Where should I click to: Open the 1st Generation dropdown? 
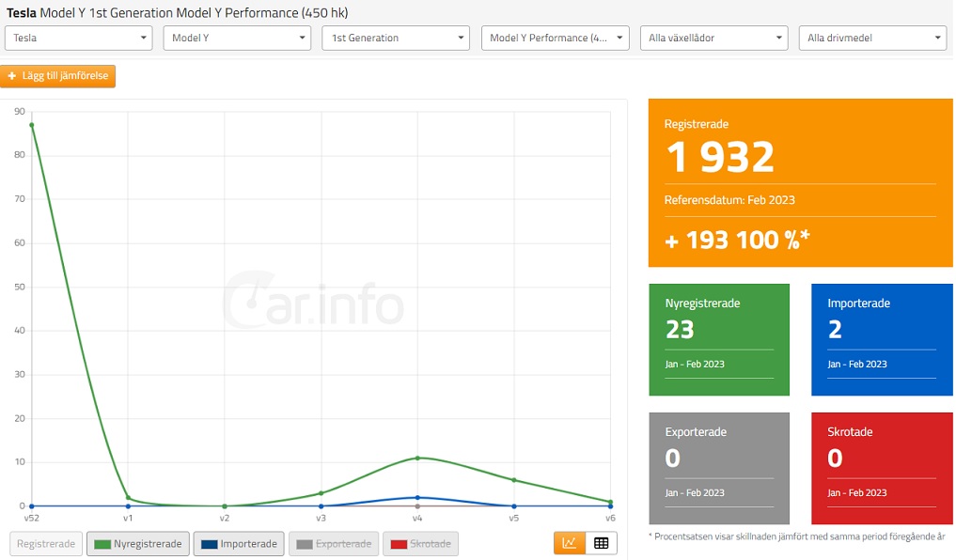click(x=396, y=38)
